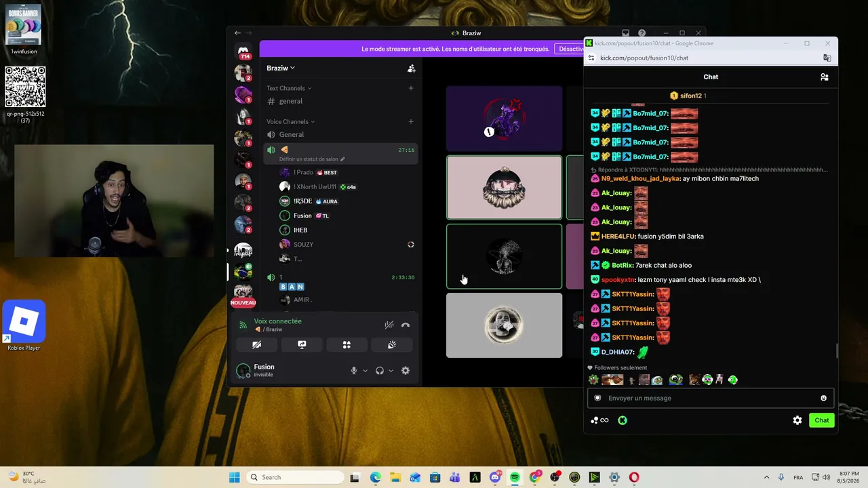Collapse the Voice Channels category
The height and width of the screenshot is (488, 868).
[x=291, y=122]
